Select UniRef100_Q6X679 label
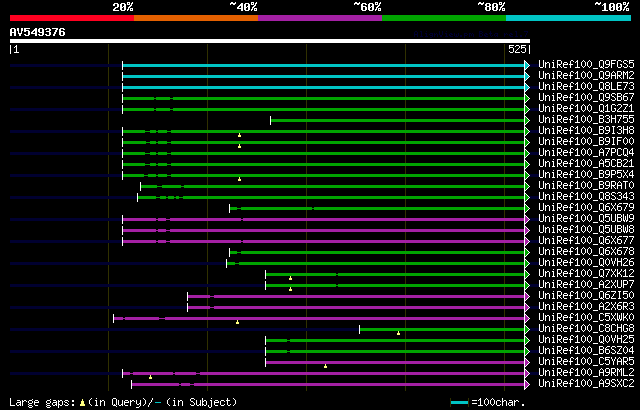 click(586, 208)
